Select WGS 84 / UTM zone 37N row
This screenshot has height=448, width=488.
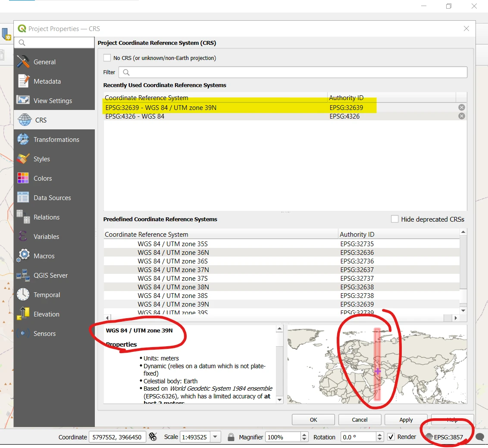(x=282, y=269)
